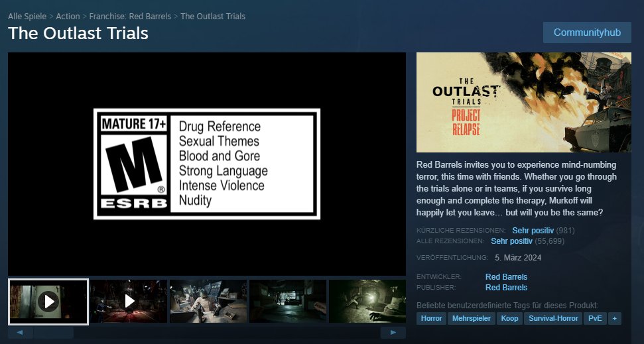Open the Communityhub button

click(x=587, y=32)
